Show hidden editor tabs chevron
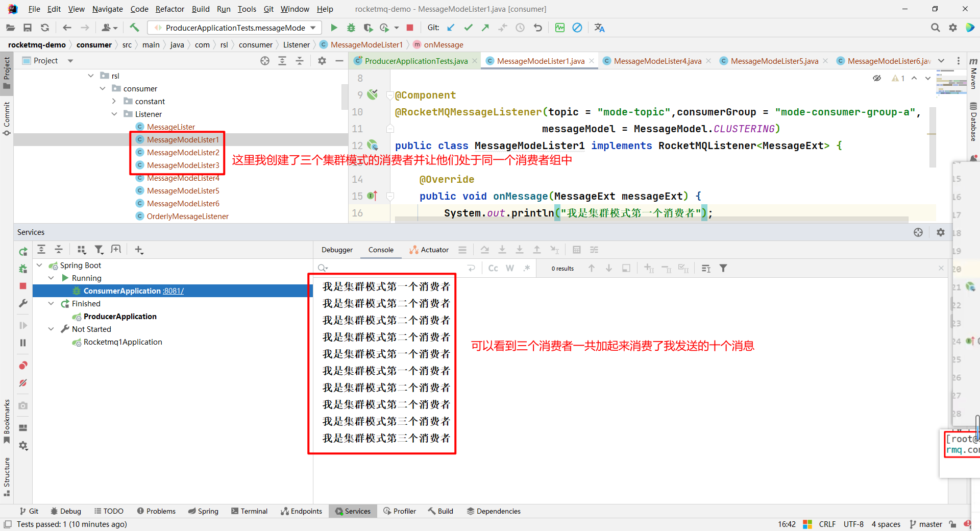This screenshot has height=531, width=980. pyautogui.click(x=941, y=61)
